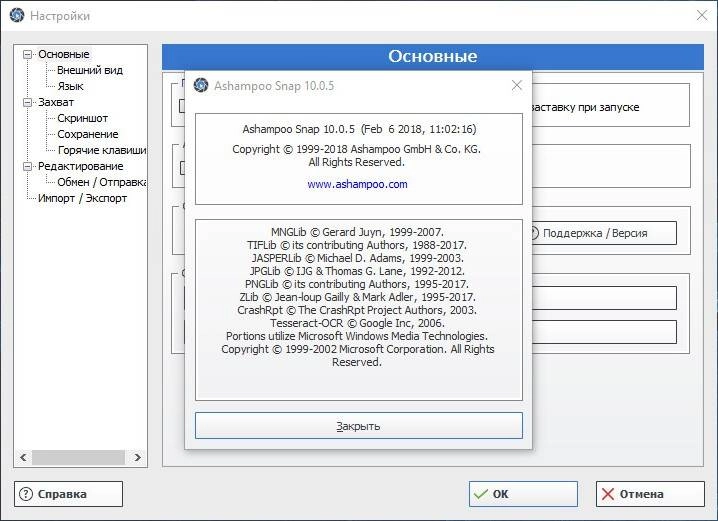Image resolution: width=718 pixels, height=521 pixels.
Task: Select the Редактирование category
Action: click(81, 166)
